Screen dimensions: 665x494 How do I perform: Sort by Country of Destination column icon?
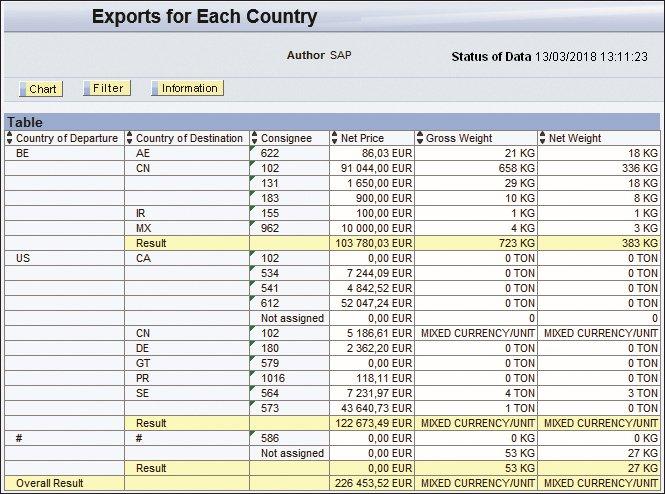point(130,138)
